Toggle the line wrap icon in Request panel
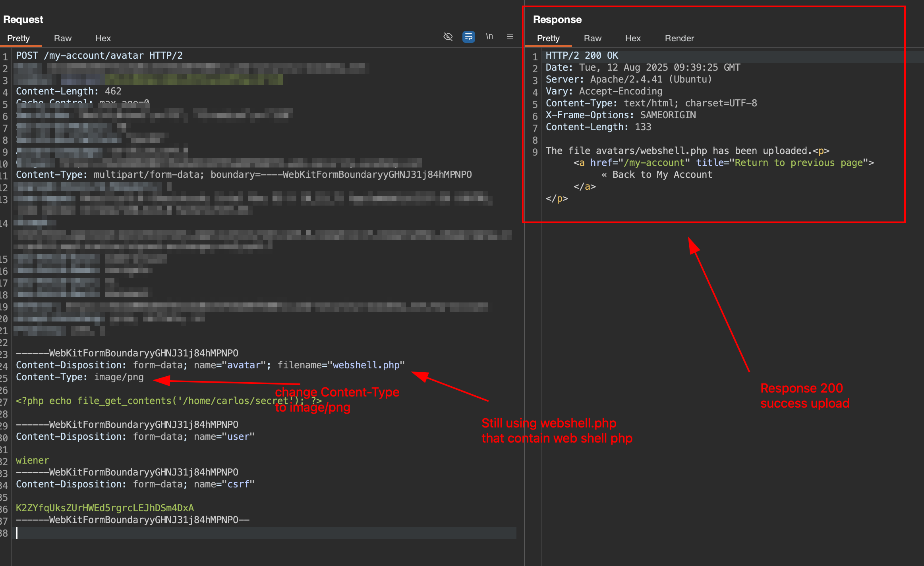This screenshot has width=924, height=566. 468,37
